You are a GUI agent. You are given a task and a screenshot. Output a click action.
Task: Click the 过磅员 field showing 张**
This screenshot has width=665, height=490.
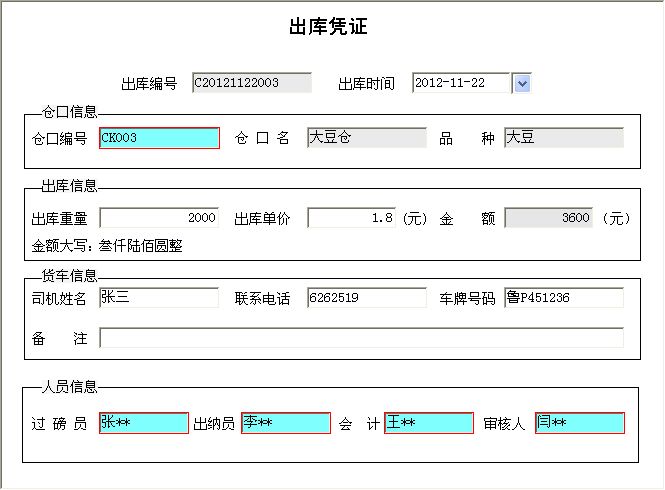[x=143, y=423]
